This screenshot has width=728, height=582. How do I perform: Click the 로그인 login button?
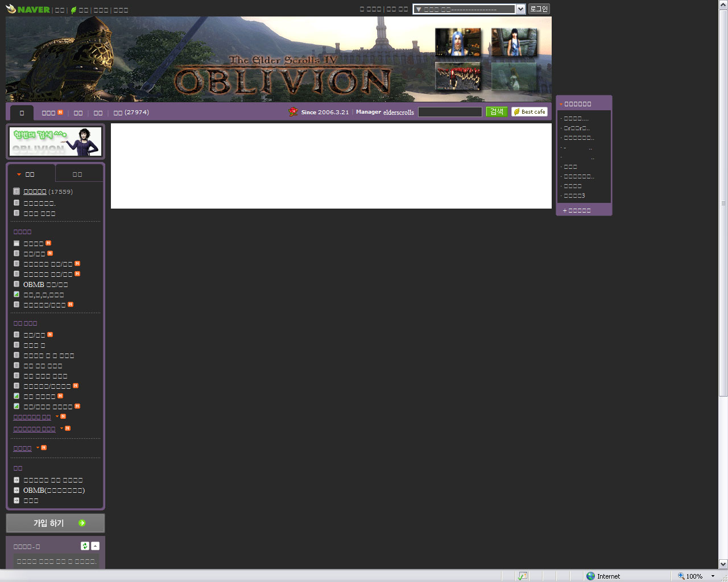539,9
